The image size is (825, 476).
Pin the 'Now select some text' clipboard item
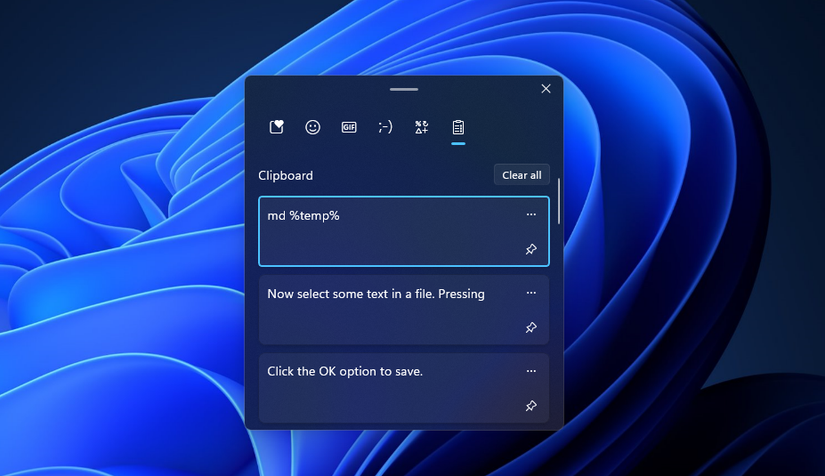click(531, 328)
